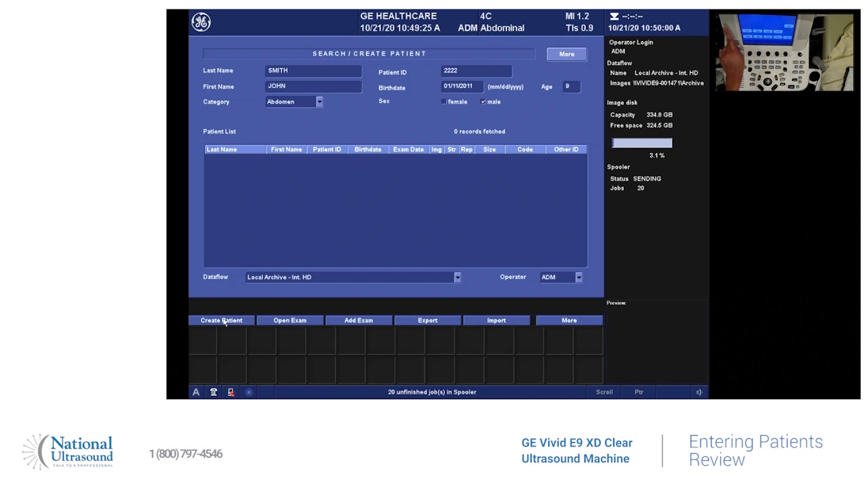Viewport: 868px width, 488px height.
Task: Click the telephone status icon
Action: click(214, 392)
